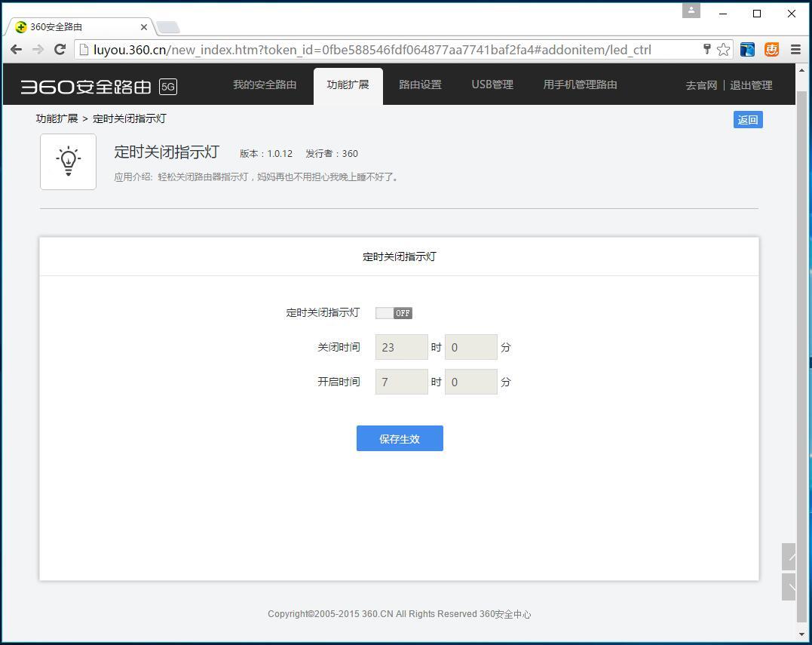Open the orange 惠 browser extension
Screen dimensions: 812x645
[771, 49]
